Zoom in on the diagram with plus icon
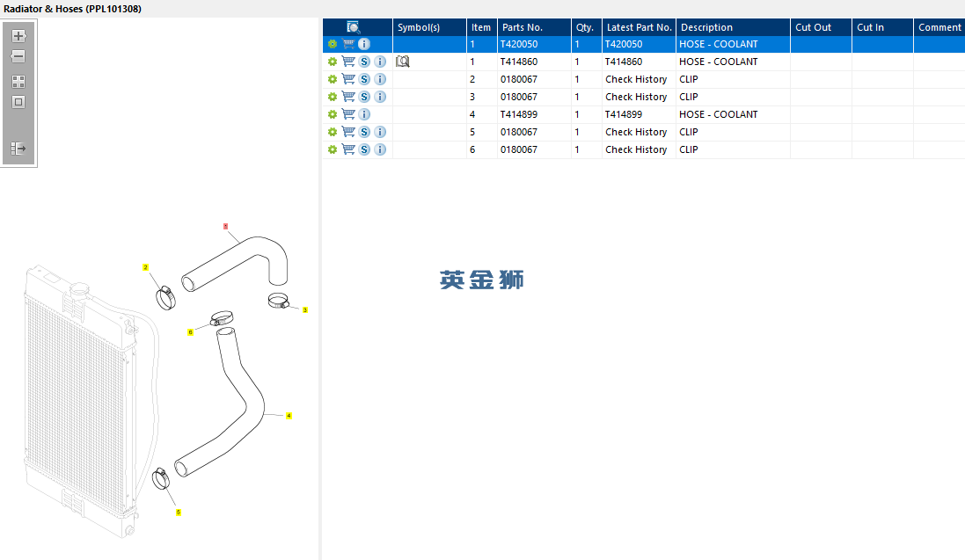The width and height of the screenshot is (965, 560). 18,36
